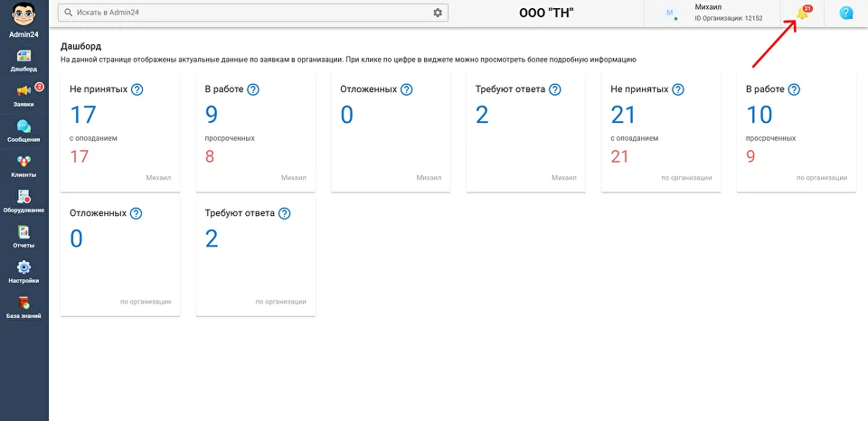Image resolution: width=868 pixels, height=421 pixels.
Task: Open Михаил's 2 требуют ответа count
Action: click(x=482, y=115)
